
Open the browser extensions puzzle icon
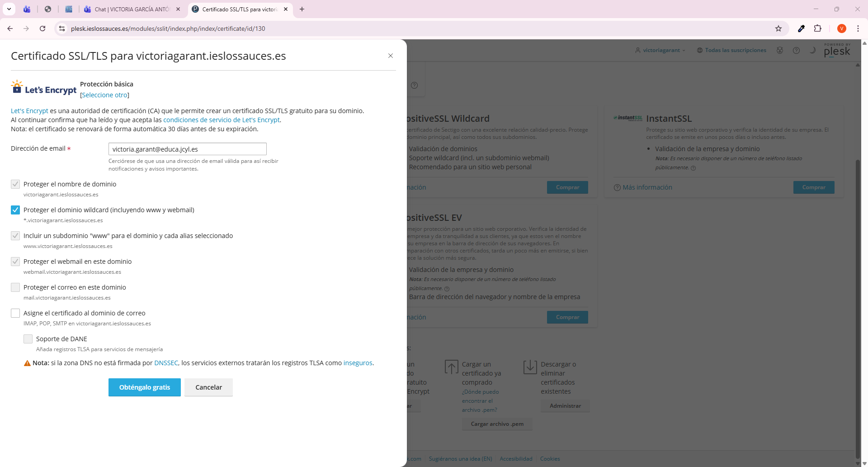(817, 29)
